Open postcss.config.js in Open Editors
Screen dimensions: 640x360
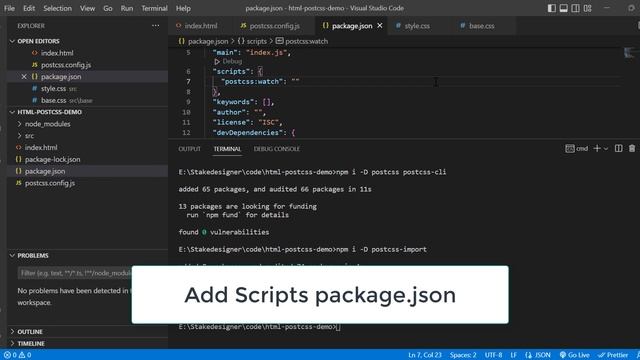[66, 65]
